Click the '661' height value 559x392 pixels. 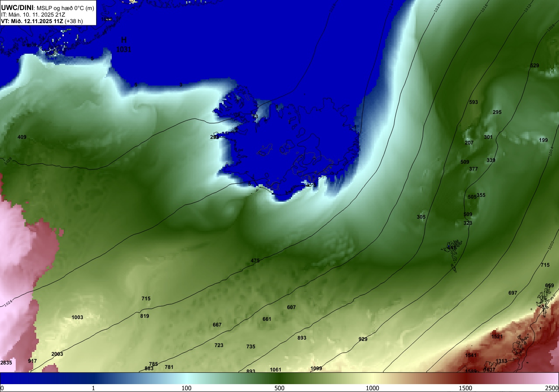267,319
